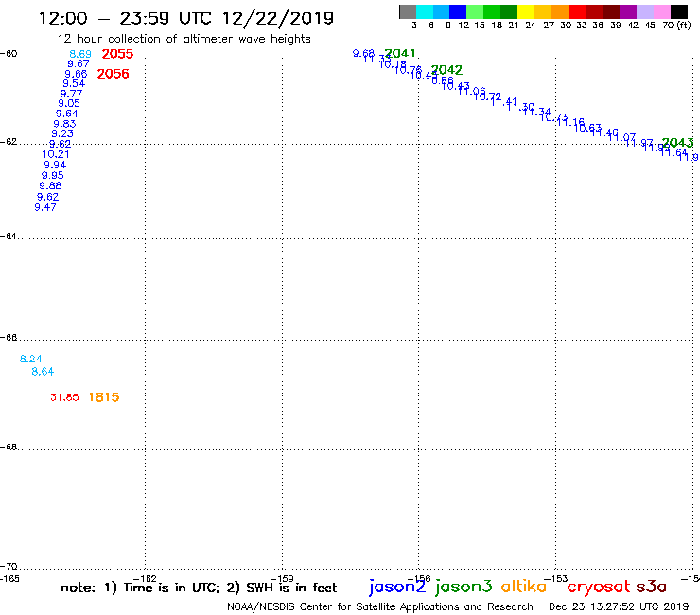Click the wave height value 9.67
This screenshot has height=615, width=700.
click(x=79, y=64)
